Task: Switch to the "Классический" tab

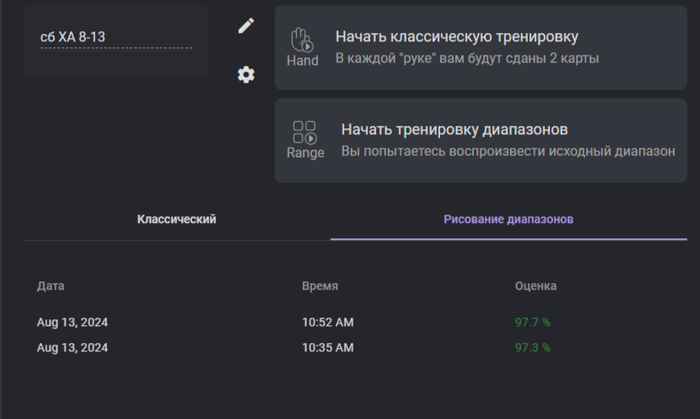Action: [177, 219]
